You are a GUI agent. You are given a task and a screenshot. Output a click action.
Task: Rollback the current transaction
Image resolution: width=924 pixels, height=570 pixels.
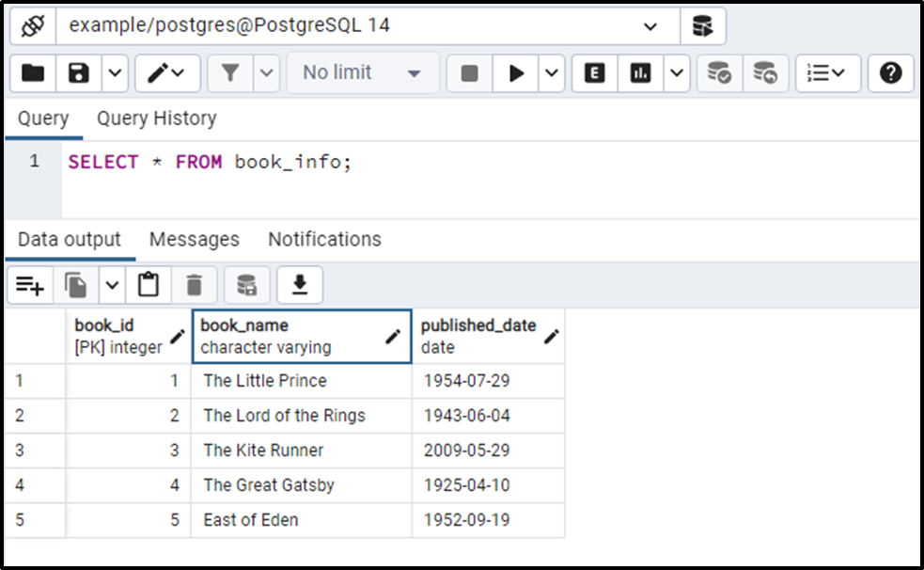click(x=765, y=73)
